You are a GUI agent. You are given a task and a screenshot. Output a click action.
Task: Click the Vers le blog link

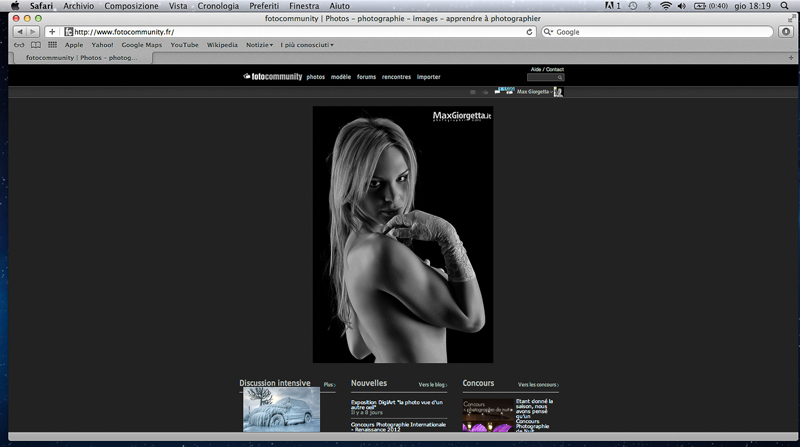tap(433, 385)
